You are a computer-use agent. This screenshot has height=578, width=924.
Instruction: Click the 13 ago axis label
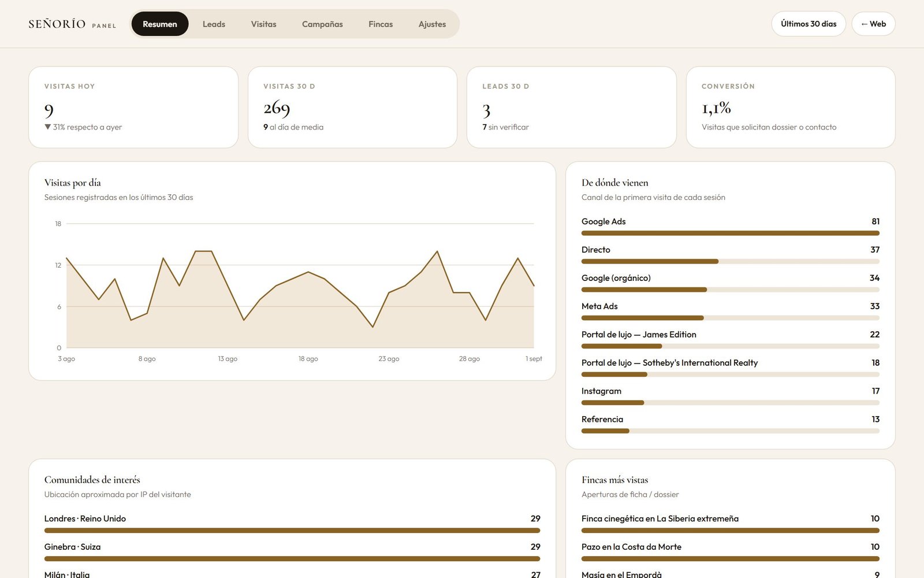pyautogui.click(x=228, y=359)
